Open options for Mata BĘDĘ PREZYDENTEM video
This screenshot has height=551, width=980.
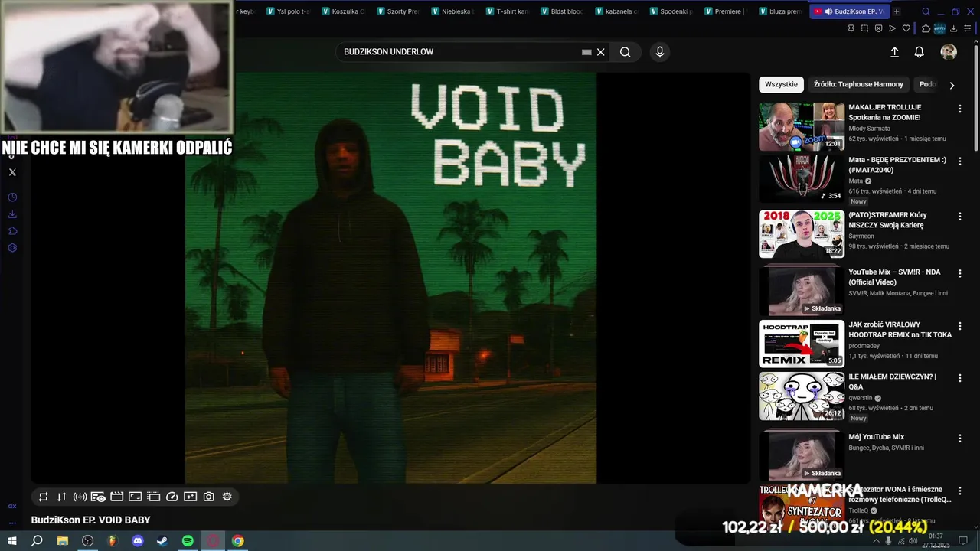click(959, 161)
